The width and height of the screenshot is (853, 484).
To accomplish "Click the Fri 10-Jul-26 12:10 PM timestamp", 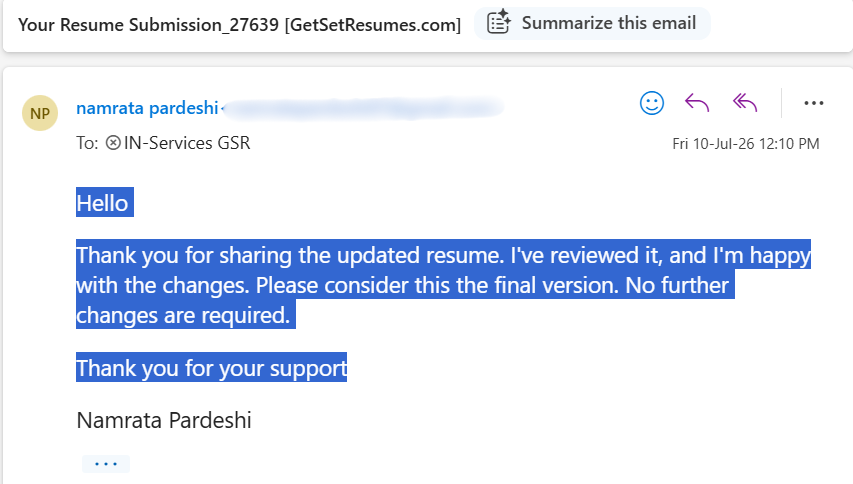I will [x=745, y=144].
